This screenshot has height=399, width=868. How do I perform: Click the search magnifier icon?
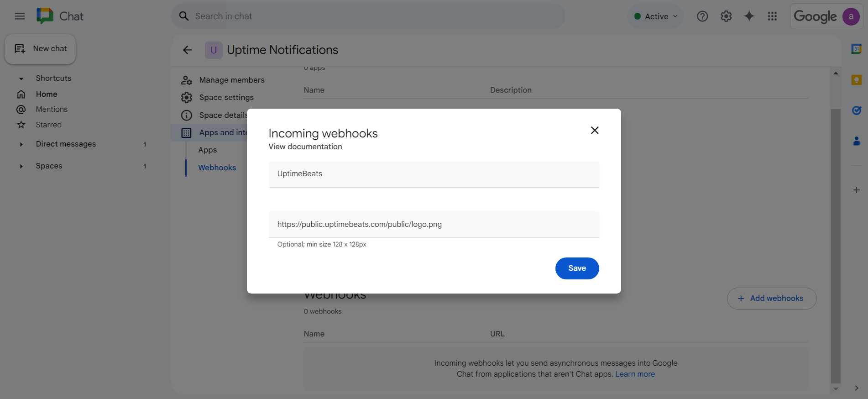184,16
